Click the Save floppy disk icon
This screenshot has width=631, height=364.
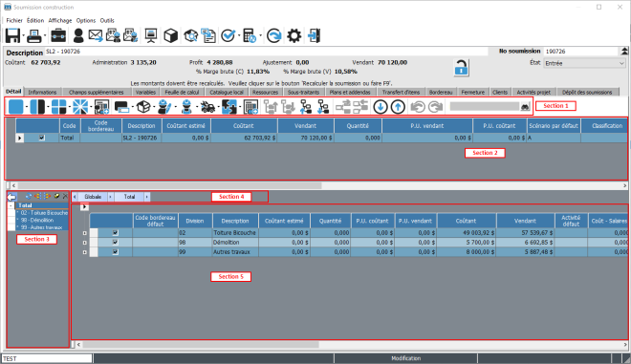pyautogui.click(x=12, y=35)
